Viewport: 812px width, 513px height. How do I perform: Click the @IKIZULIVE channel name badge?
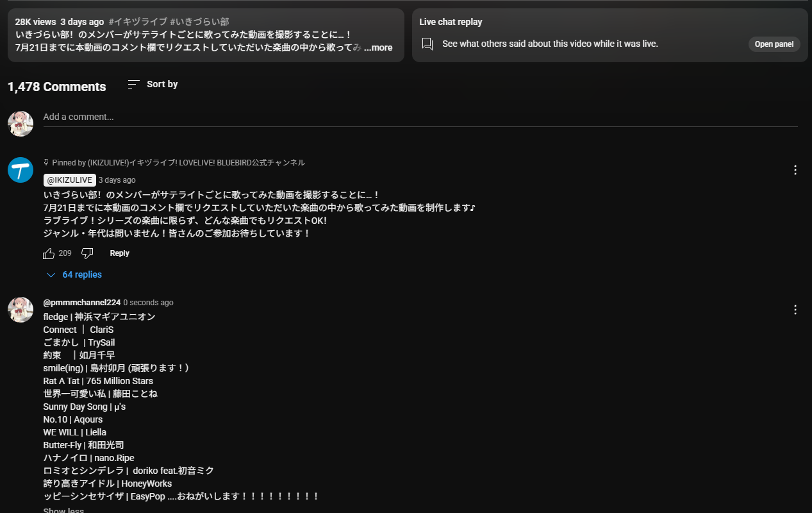click(x=70, y=180)
